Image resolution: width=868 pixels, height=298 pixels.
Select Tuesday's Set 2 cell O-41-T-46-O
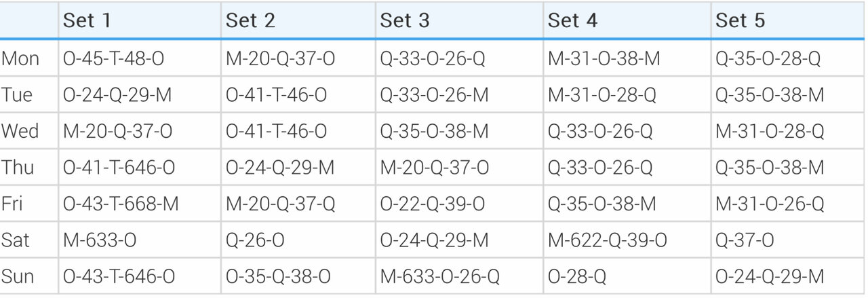click(277, 95)
